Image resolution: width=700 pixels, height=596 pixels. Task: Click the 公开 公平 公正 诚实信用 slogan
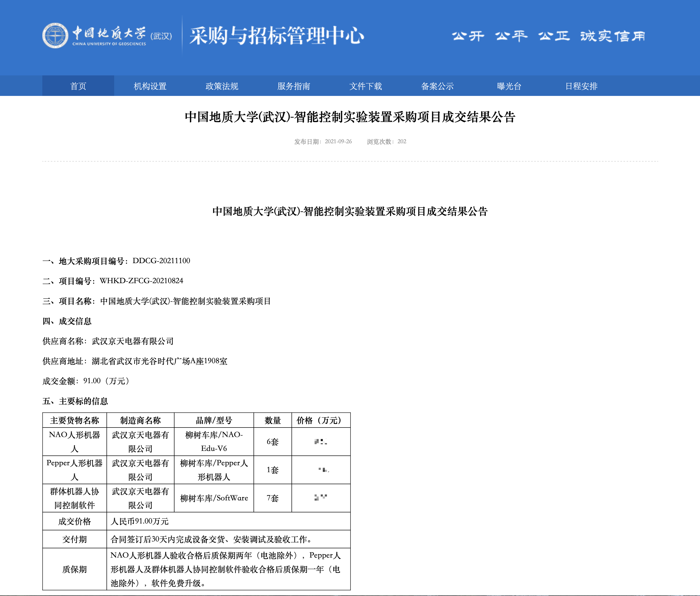pyautogui.click(x=549, y=36)
